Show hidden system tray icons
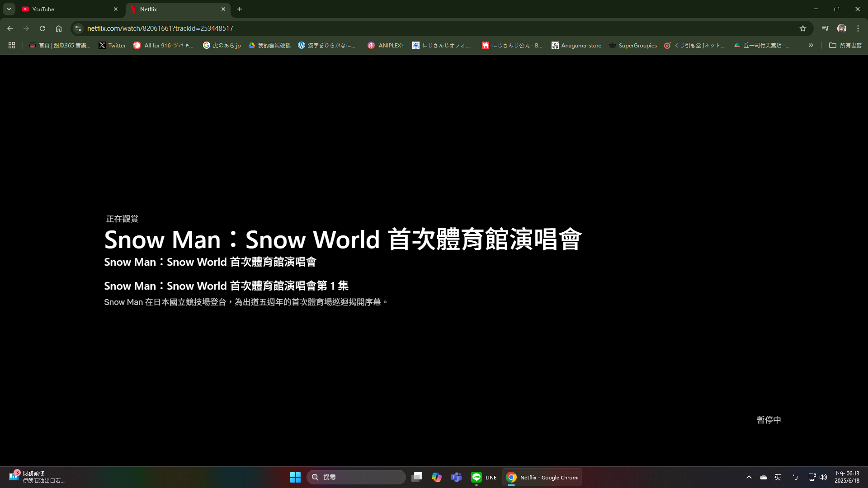868x488 pixels. (x=749, y=477)
